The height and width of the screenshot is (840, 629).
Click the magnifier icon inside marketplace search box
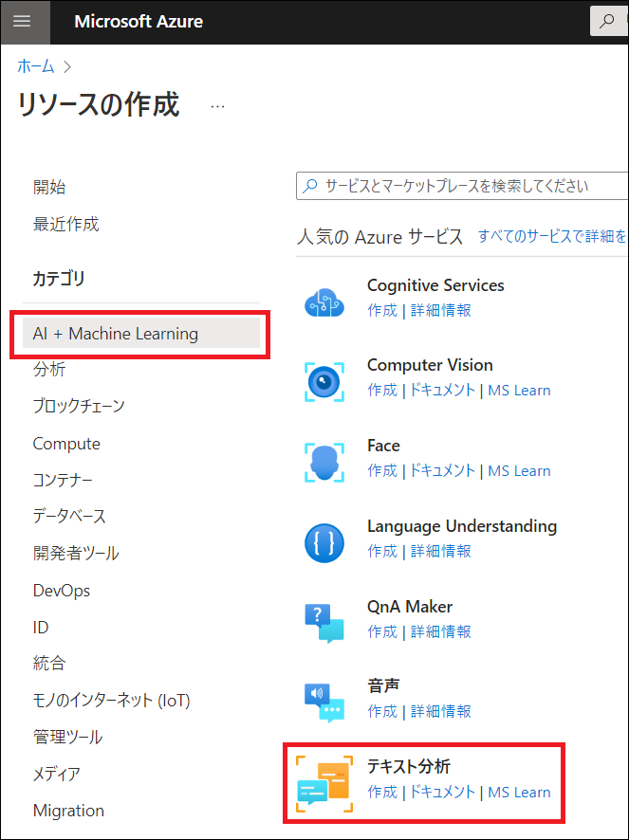pos(310,186)
